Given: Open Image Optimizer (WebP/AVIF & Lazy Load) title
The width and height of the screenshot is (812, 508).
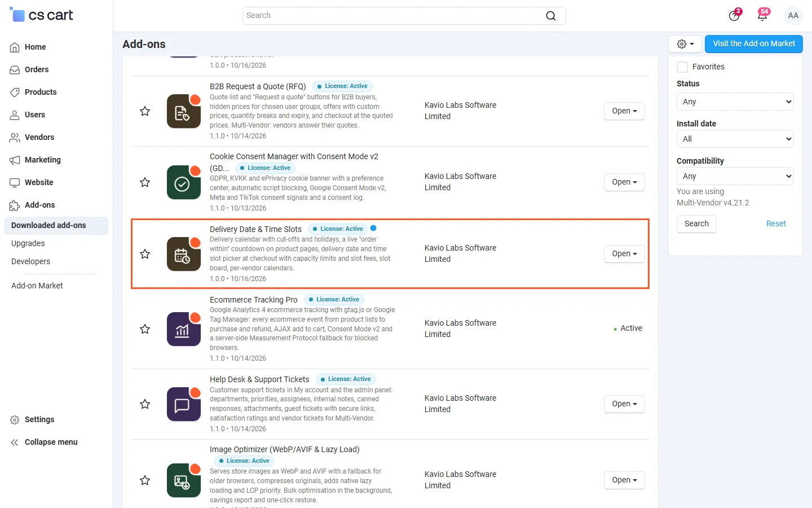Looking at the screenshot, I should [x=285, y=449].
